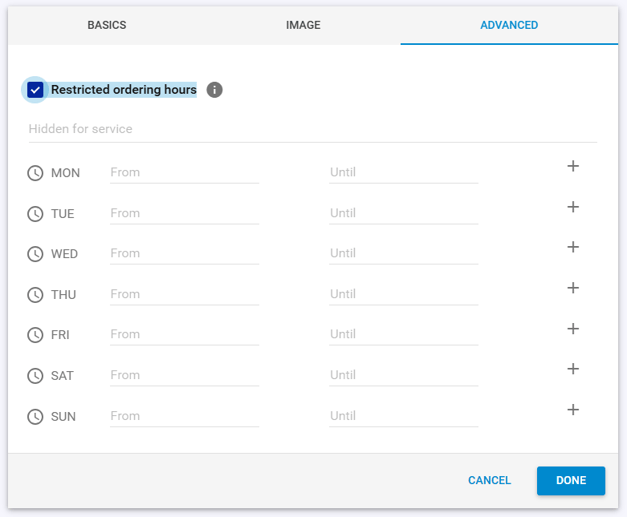Add a time slot for MON

(573, 166)
